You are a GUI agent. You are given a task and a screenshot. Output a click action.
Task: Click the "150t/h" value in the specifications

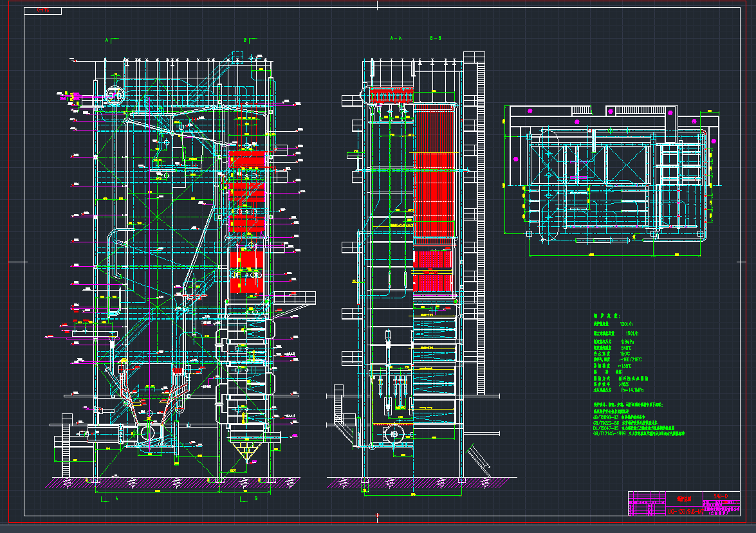[632, 334]
